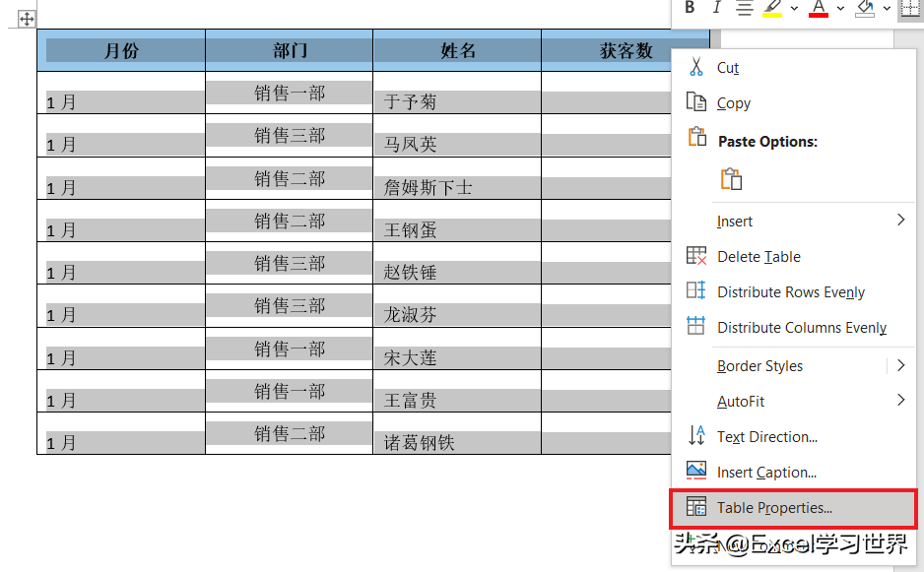Click the Distribute Rows Evenly icon
Image resolution: width=924 pixels, height=572 pixels.
pos(695,290)
